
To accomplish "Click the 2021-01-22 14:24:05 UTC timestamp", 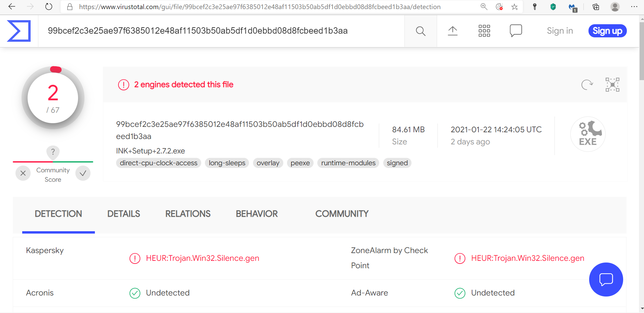I will click(x=496, y=130).
